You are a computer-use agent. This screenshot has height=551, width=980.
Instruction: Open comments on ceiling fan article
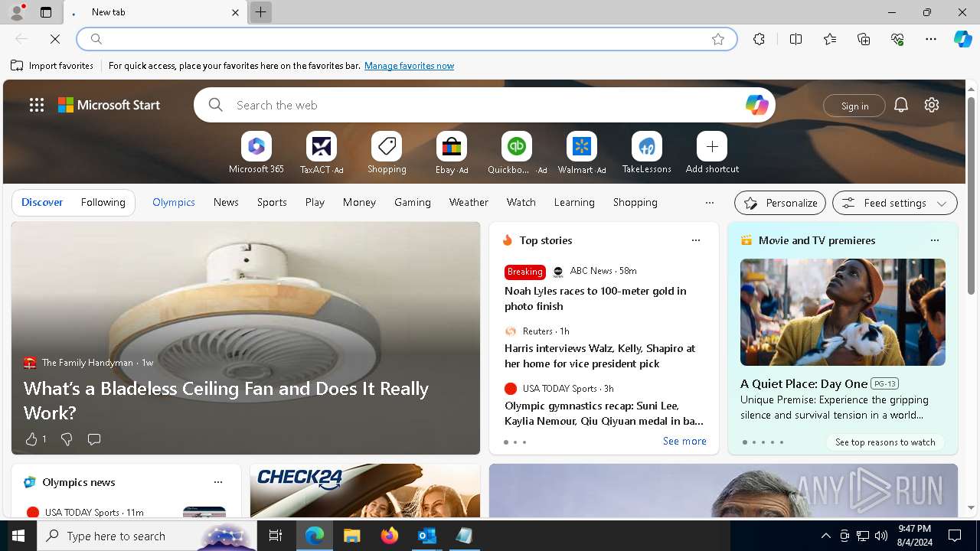pos(94,439)
